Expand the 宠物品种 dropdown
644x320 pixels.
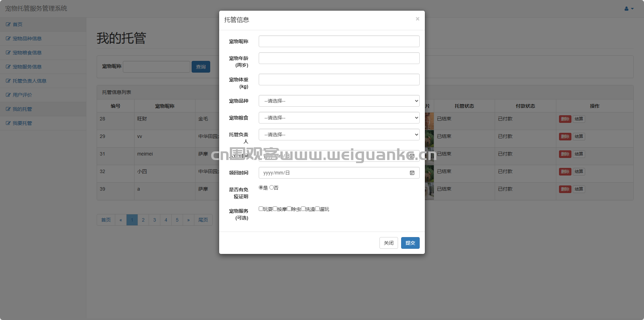pos(339,101)
